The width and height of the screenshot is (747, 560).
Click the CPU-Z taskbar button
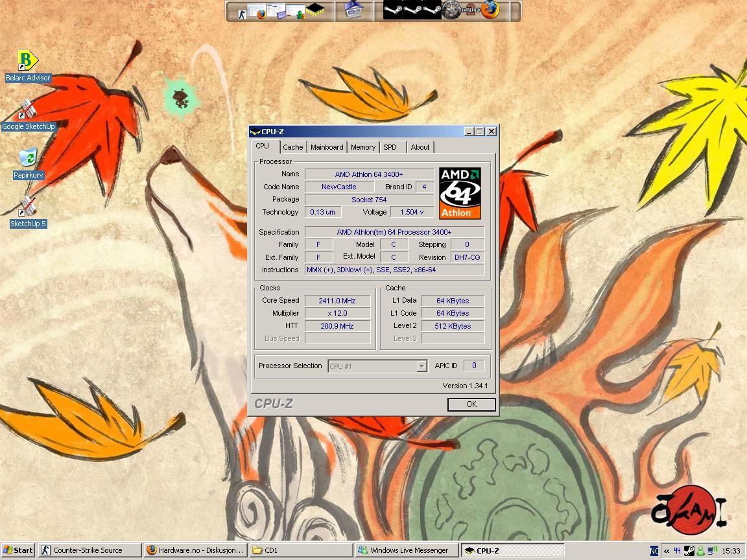coord(512,550)
